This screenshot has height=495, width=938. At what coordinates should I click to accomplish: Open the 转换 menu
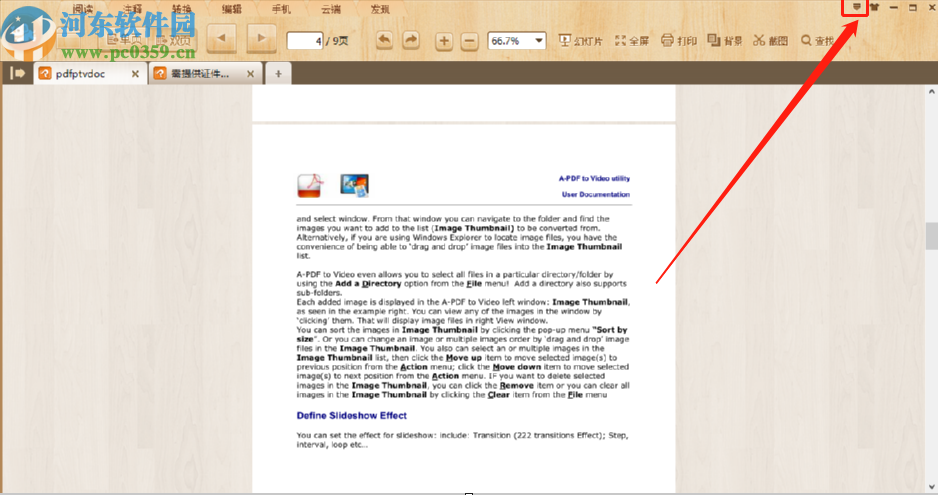click(182, 9)
